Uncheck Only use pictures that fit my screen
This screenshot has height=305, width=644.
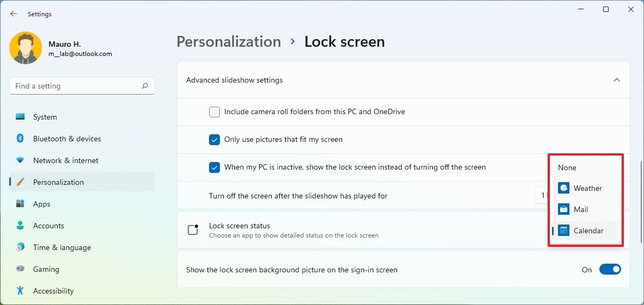tap(214, 140)
